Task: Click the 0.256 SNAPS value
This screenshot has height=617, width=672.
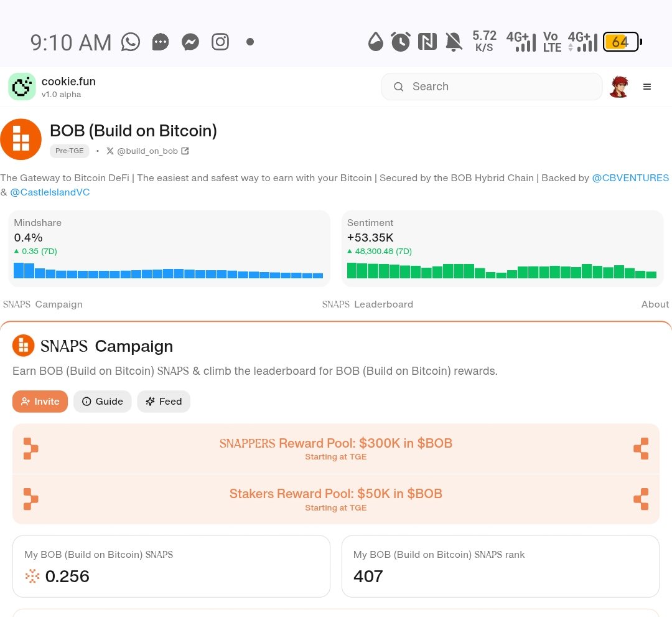Action: coord(67,577)
